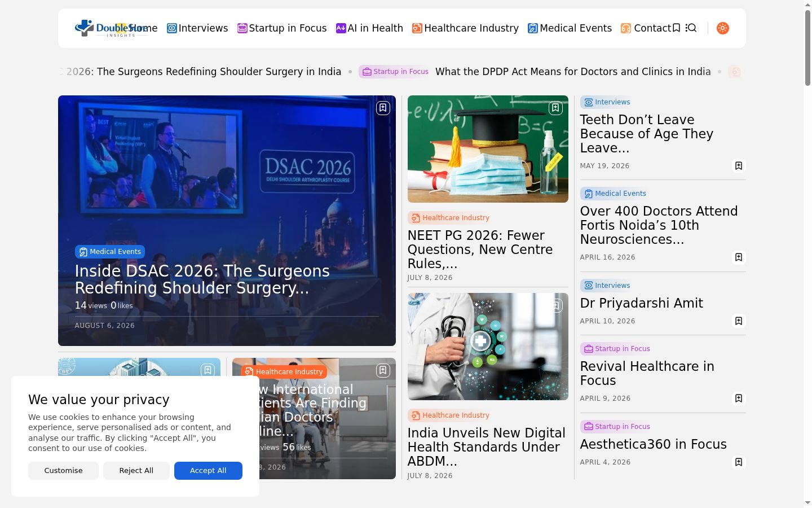Bookmark the India Unveils Digital Health article
The image size is (812, 508).
pyautogui.click(x=555, y=305)
